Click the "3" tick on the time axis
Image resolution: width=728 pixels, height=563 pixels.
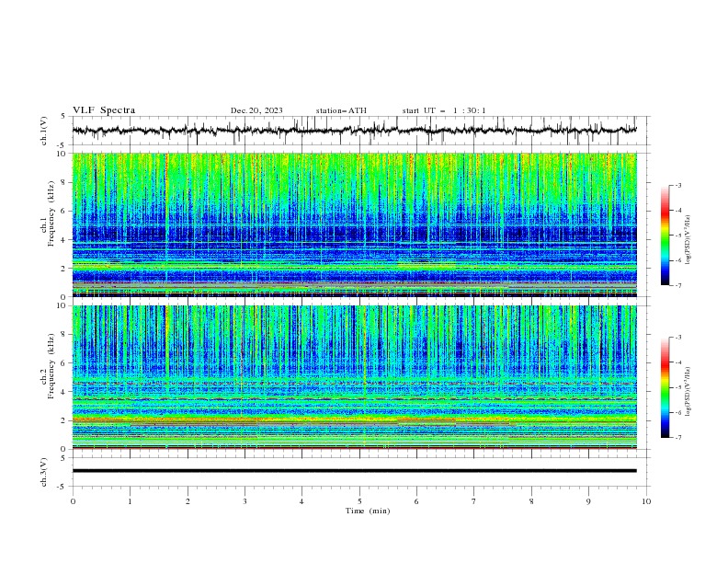click(245, 501)
